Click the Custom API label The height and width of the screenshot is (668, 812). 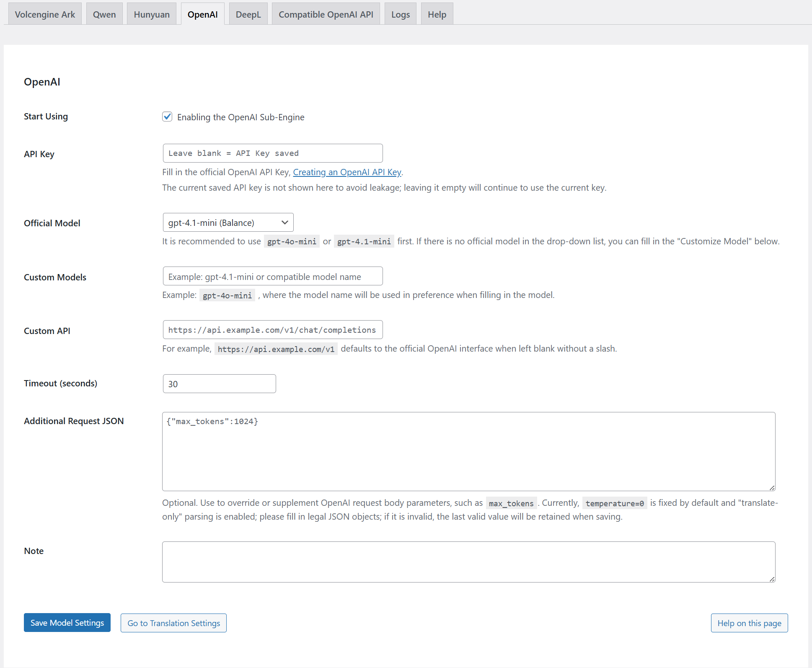[47, 331]
